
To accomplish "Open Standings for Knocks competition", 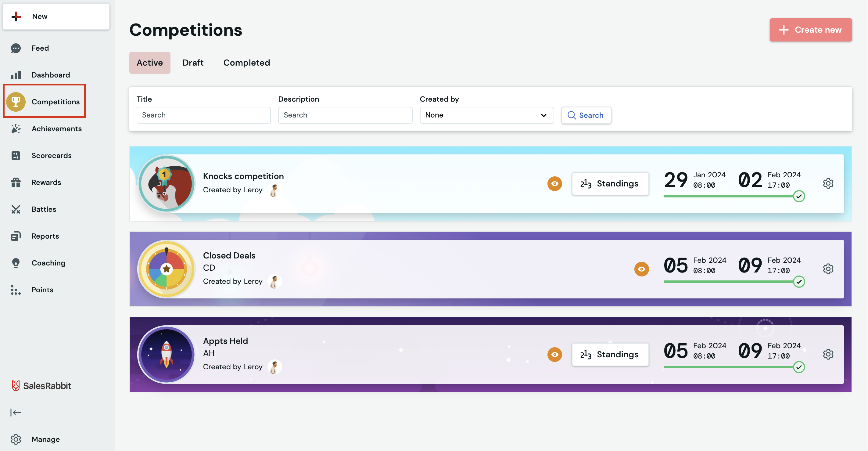I will 610,184.
